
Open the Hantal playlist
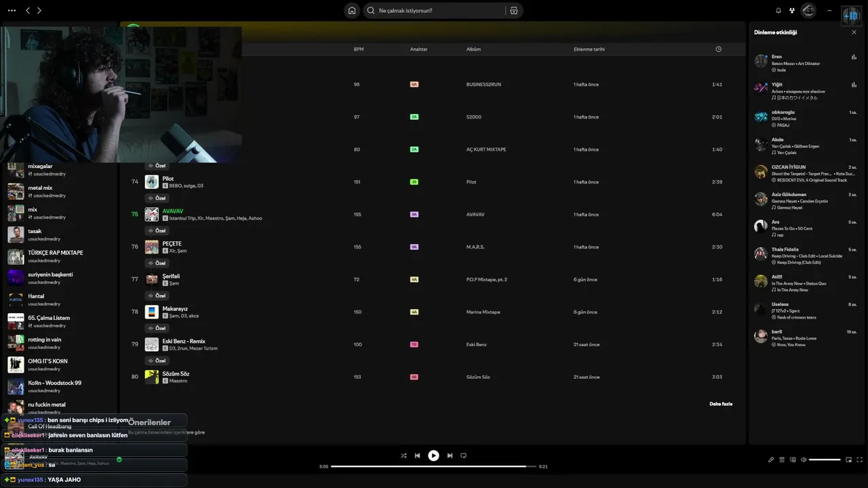click(x=60, y=300)
